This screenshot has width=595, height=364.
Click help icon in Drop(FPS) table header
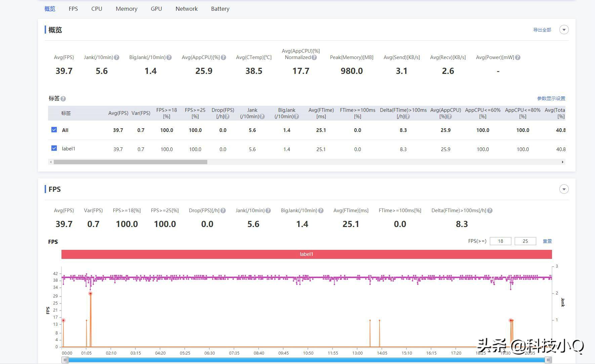pyautogui.click(x=227, y=117)
